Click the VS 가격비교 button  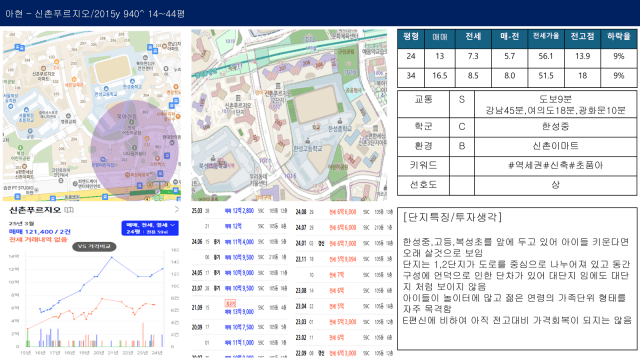pos(94,247)
